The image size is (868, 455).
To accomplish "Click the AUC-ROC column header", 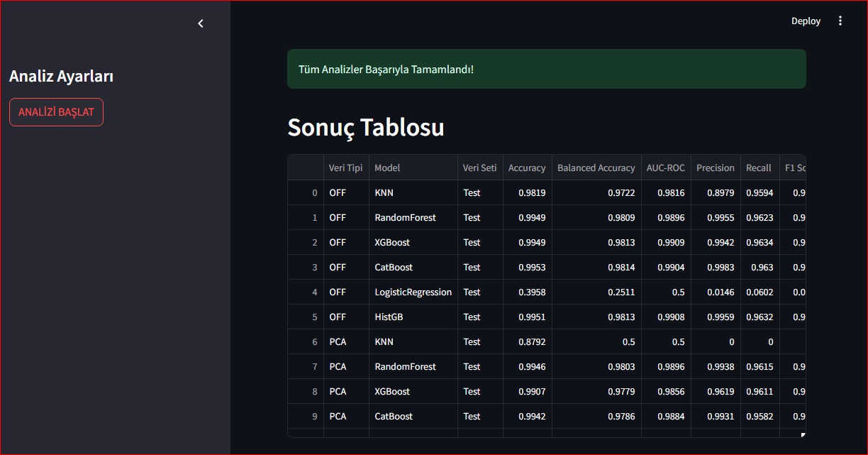I will tap(665, 168).
